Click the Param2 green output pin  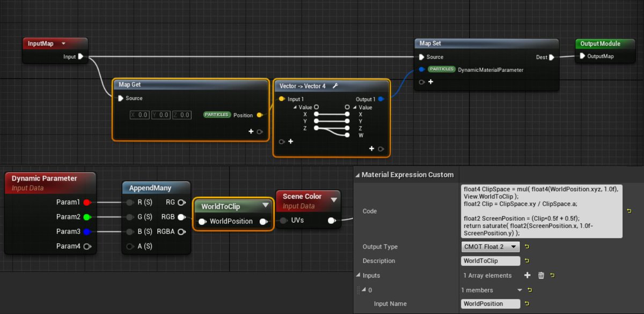click(87, 217)
